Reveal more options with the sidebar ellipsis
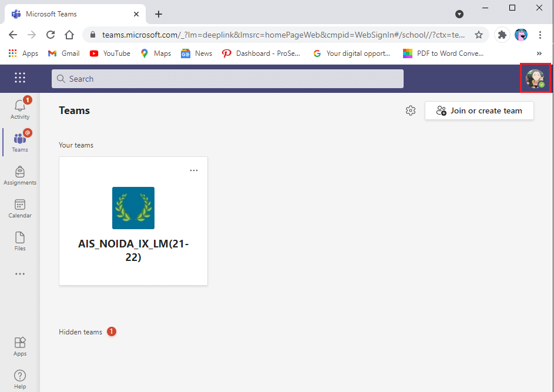The width and height of the screenshot is (554, 392). coord(19,273)
